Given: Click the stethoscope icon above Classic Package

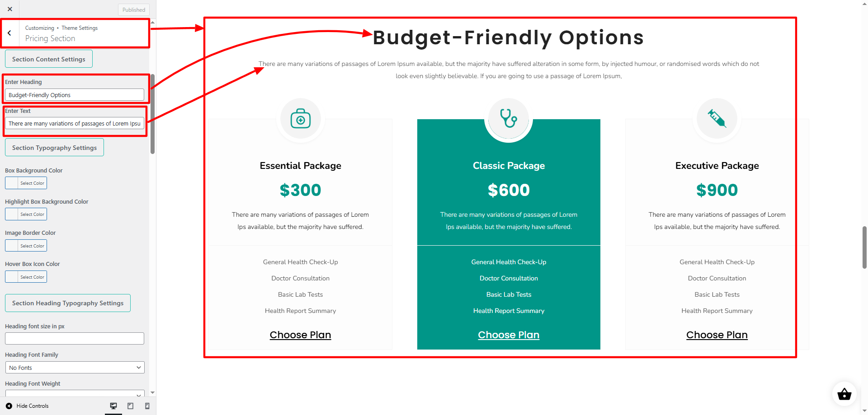Looking at the screenshot, I should coord(509,118).
